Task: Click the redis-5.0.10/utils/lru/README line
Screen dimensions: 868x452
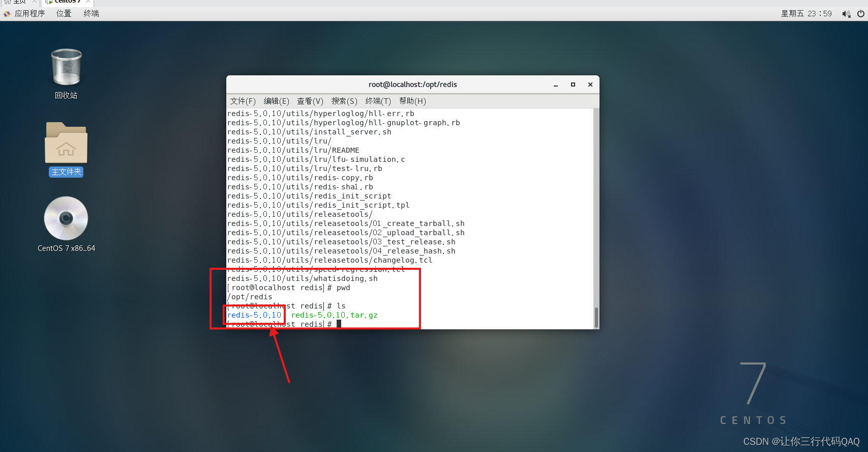Action: click(x=293, y=150)
